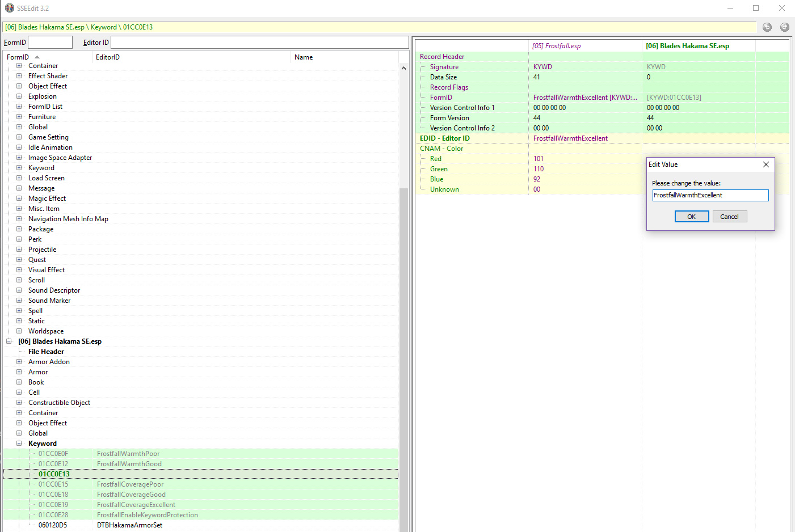Expand the Armor Addon group
Image resolution: width=795 pixels, height=532 pixels.
click(x=19, y=362)
